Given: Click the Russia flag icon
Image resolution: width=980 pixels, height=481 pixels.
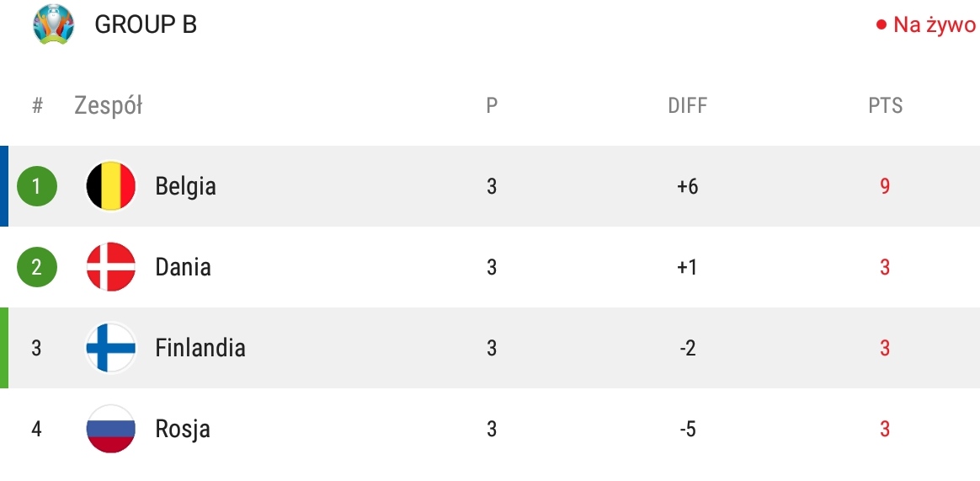Looking at the screenshot, I should (110, 429).
